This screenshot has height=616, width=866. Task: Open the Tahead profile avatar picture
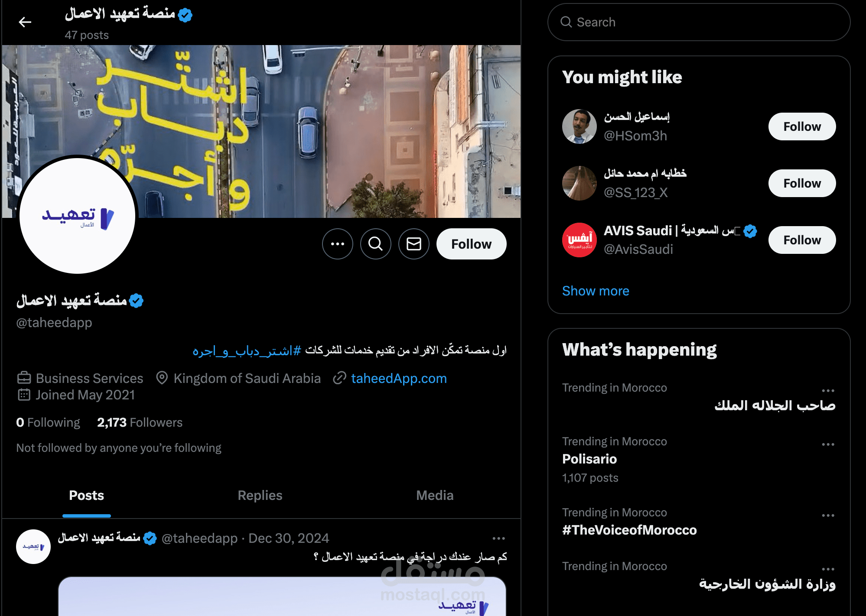[78, 215]
